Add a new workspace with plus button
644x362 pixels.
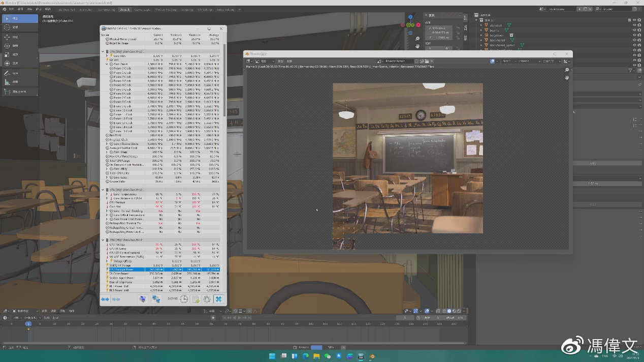coord(240,9)
